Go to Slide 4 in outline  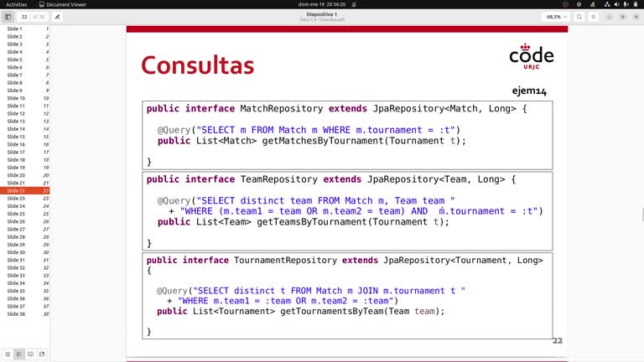[25, 52]
